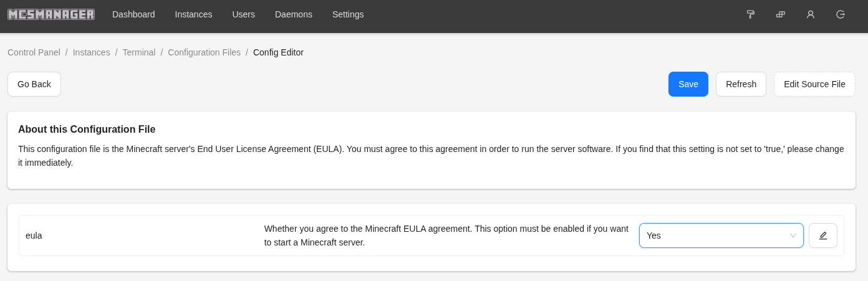Open the blocks layout design icon
Viewport: 868px width, 281px height.
point(781,14)
